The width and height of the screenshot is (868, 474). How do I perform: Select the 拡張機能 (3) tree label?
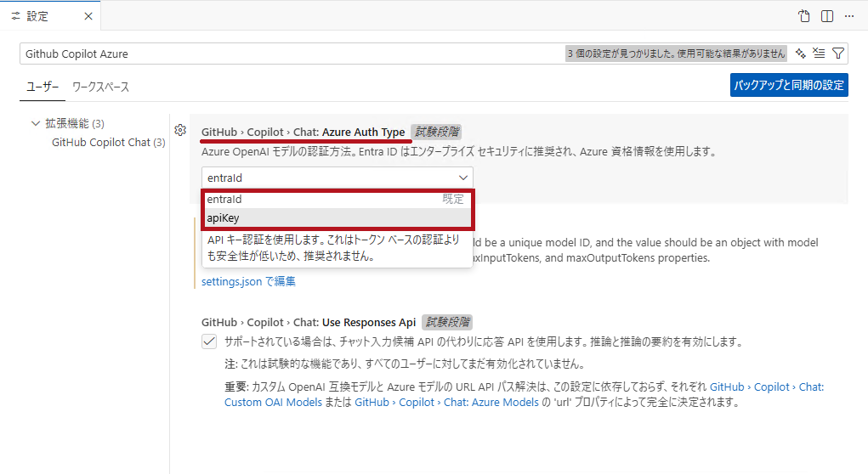pyautogui.click(x=75, y=123)
